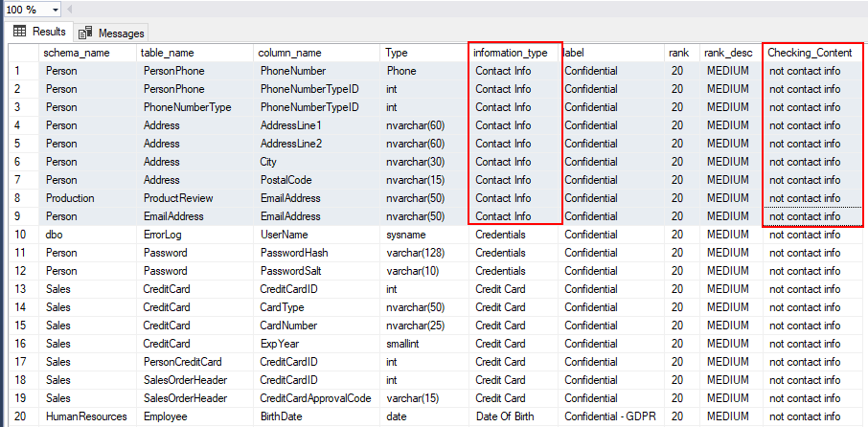This screenshot has width=868, height=427.
Task: Click the PhoneNumber cell in row 1
Action: (317, 71)
